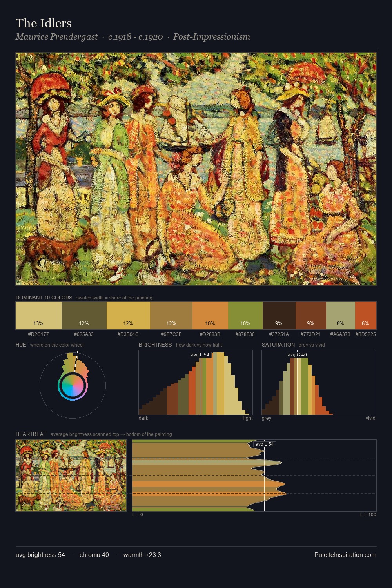
Task: Click the #A6A373 sage grey swatch
Action: coord(341,316)
